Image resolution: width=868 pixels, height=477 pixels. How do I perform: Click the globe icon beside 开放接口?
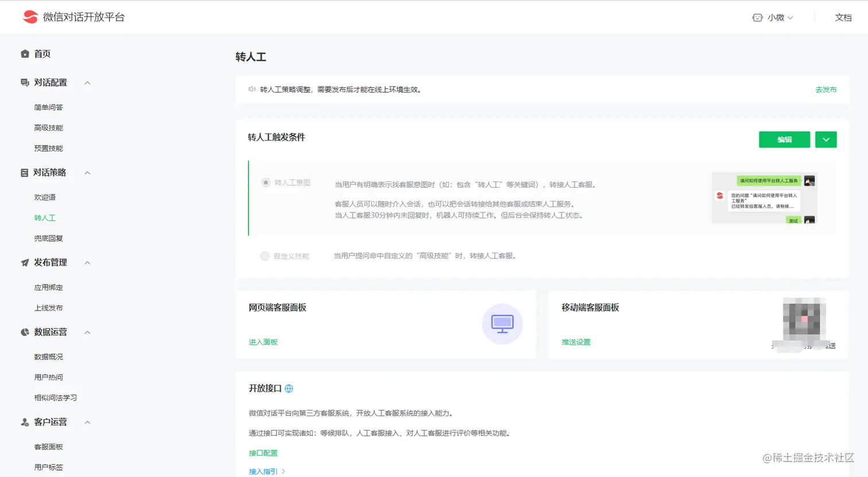288,389
